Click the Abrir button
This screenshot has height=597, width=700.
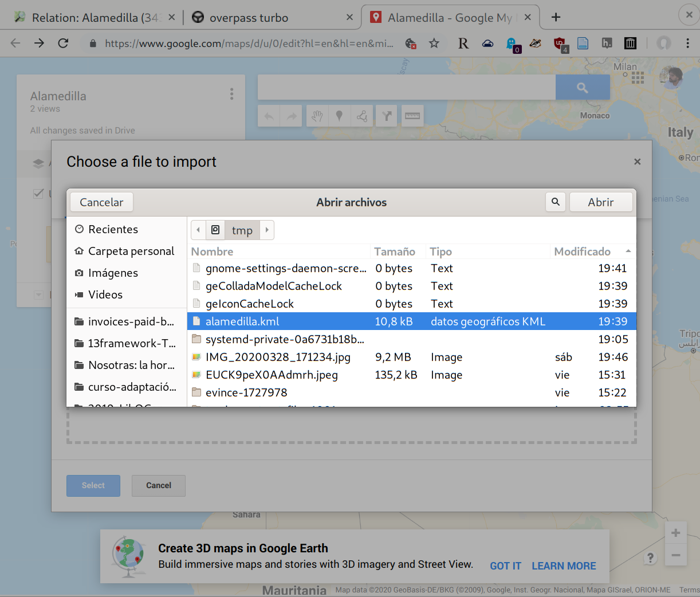(x=601, y=202)
